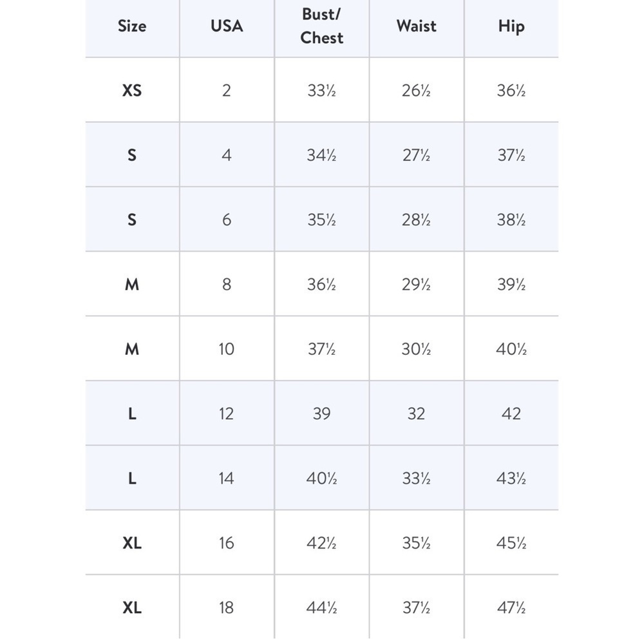Click the XL label beside size 16
The width and height of the screenshot is (644, 644).
pyautogui.click(x=132, y=543)
